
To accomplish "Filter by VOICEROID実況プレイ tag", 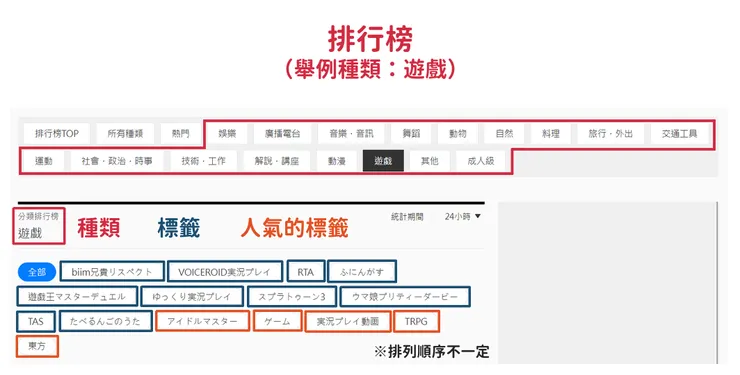I will pyautogui.click(x=225, y=272).
